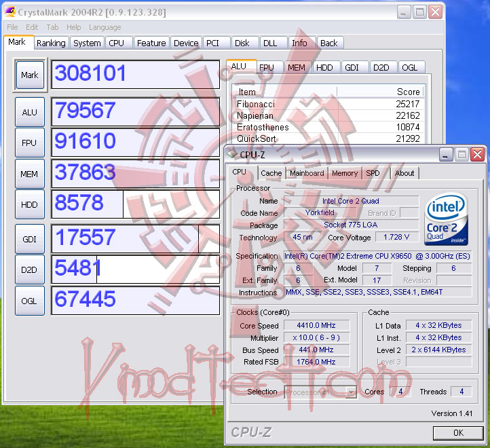
Task: Run all benchmarks with the Mark button
Action: 30,75
